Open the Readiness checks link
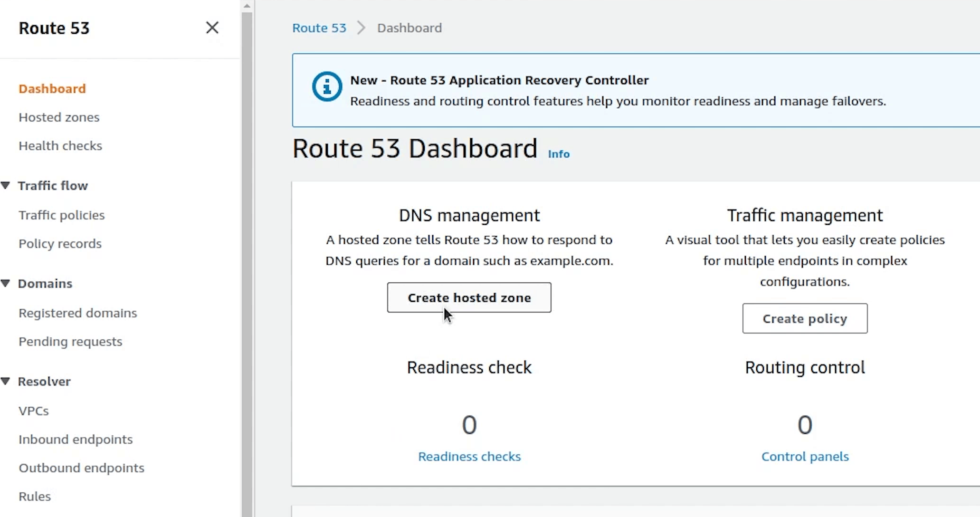Viewport: 980px width, 517px height. coord(469,456)
